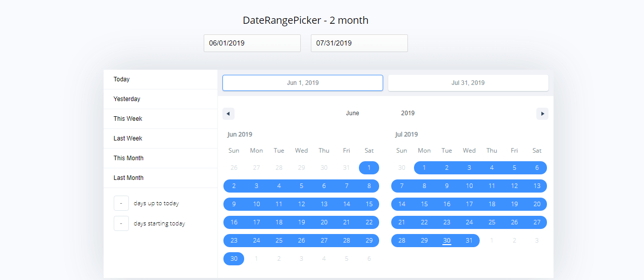Select the Jul 31, 2019 end field
The height and width of the screenshot is (280, 644).
pyautogui.click(x=468, y=83)
